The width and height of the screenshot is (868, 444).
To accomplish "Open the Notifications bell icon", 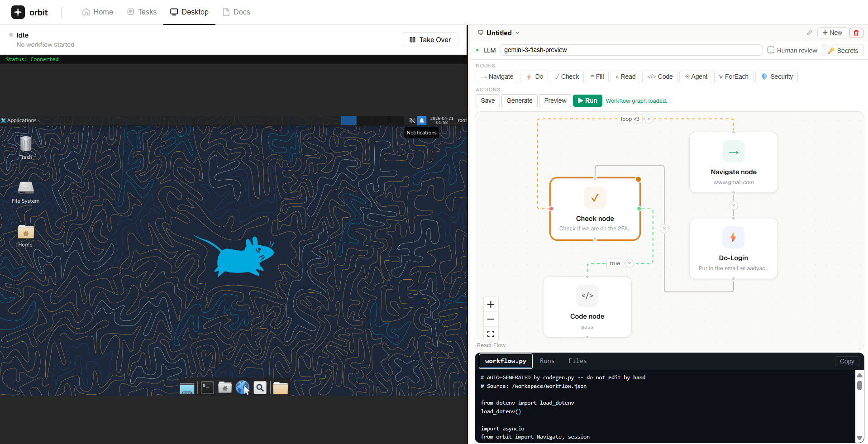I will coord(422,120).
